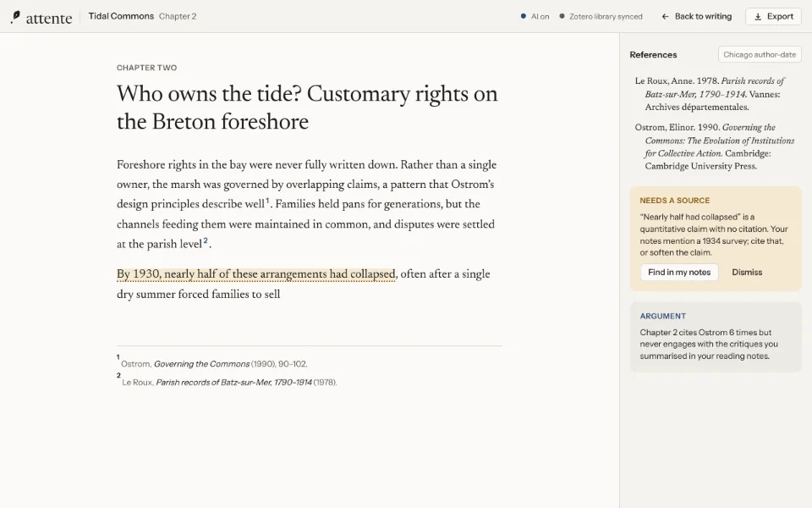This screenshot has height=508, width=812.
Task: Click Zotero library synced status text
Action: (606, 17)
